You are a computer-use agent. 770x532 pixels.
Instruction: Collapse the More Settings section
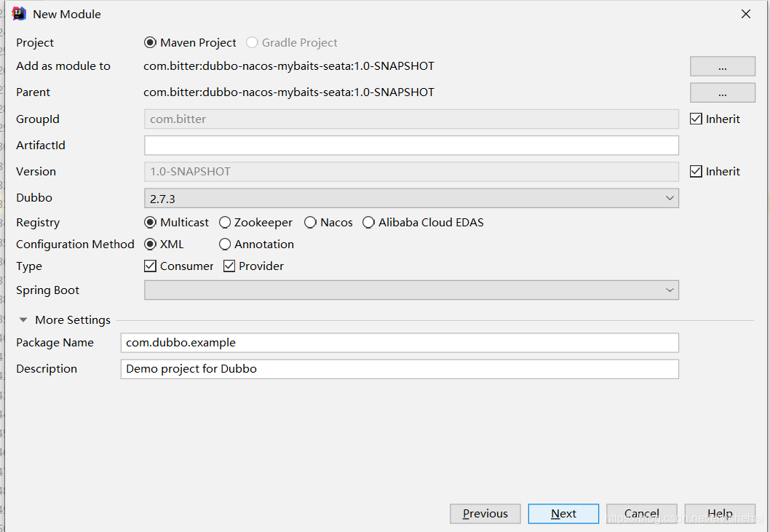pos(23,319)
